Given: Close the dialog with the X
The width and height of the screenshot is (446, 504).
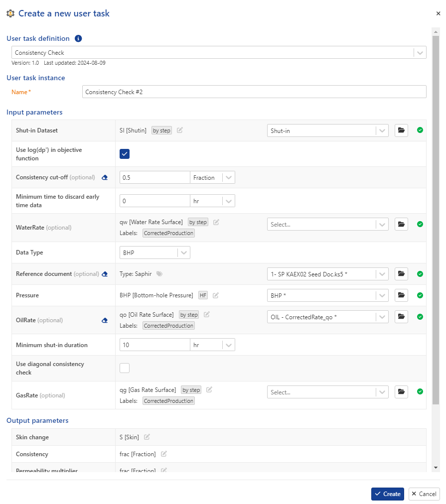Looking at the screenshot, I should click(438, 13).
